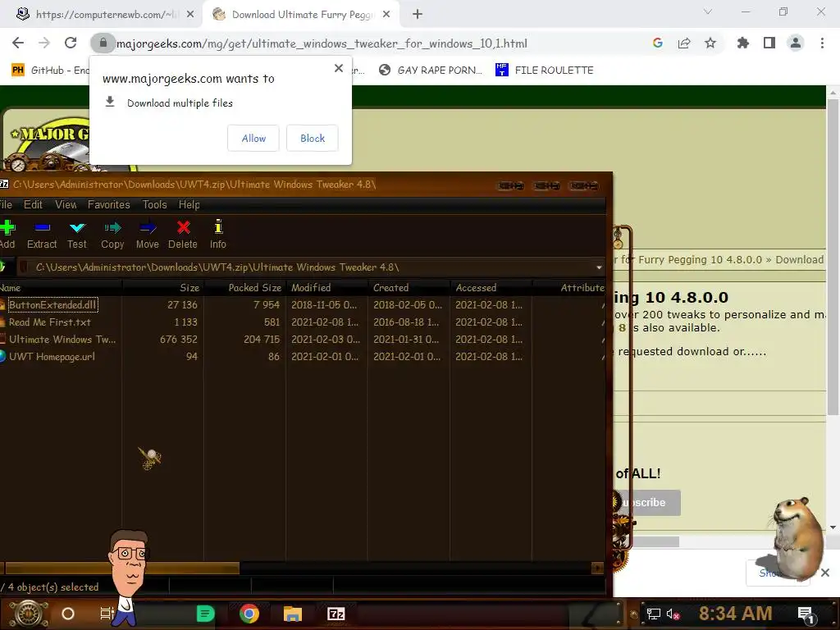This screenshot has height=630, width=840.
Task: Click the 7-Zip Test toolbar icon
Action: pyautogui.click(x=77, y=228)
